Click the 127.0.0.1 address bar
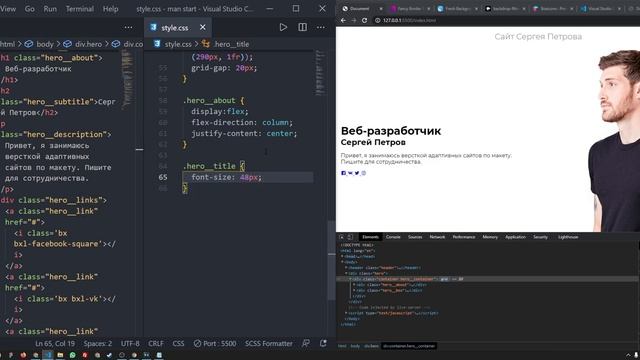640x360 pixels. (409, 20)
